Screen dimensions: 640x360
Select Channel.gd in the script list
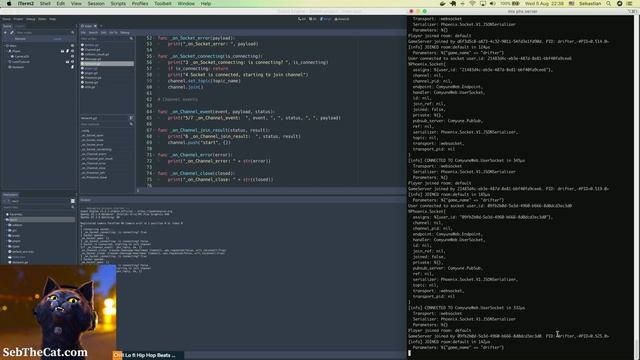tap(107, 50)
